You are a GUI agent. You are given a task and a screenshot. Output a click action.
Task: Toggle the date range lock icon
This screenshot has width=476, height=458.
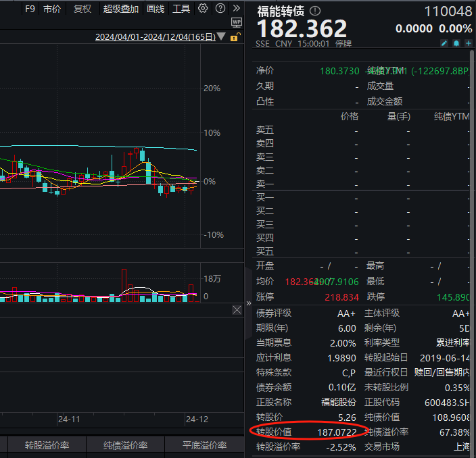(x=235, y=37)
